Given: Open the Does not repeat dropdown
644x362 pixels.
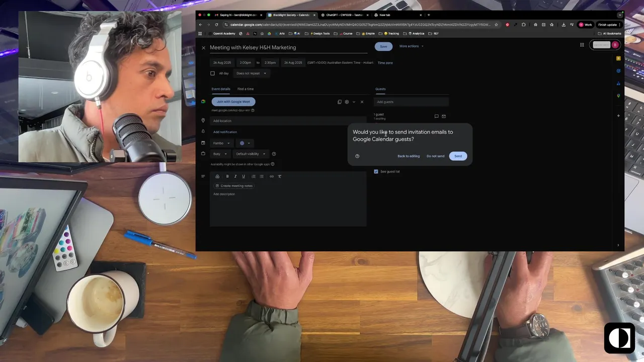Looking at the screenshot, I should click(251, 73).
